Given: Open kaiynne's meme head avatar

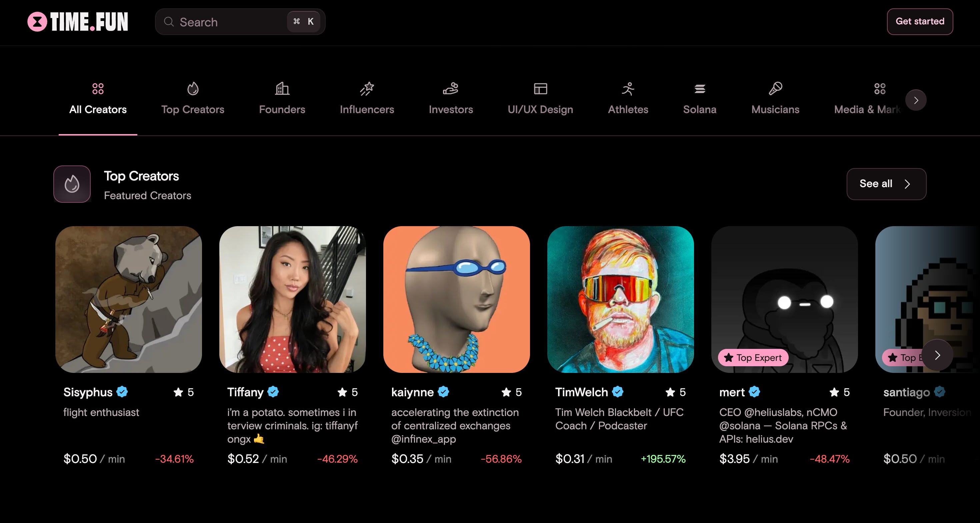Looking at the screenshot, I should [x=456, y=299].
